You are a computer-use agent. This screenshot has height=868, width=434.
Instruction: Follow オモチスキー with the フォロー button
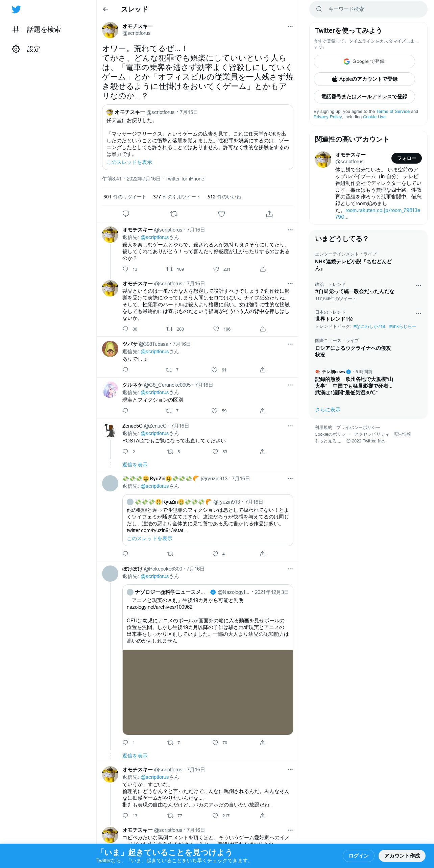(x=406, y=158)
